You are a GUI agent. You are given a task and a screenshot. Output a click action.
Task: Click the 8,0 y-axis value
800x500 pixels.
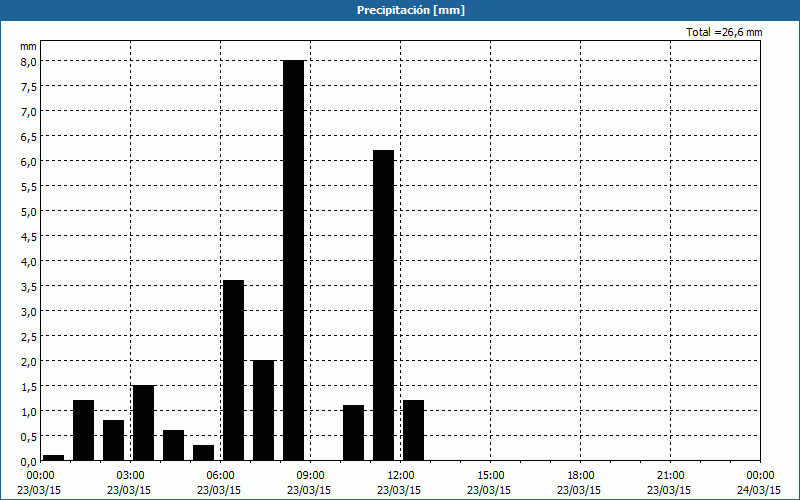click(28, 61)
